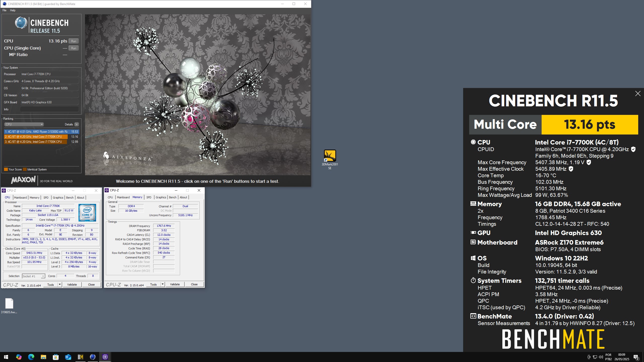The height and width of the screenshot is (362, 644).
Task: Open the CPU ranking dropdown in Cinebench
Action: 24,124
